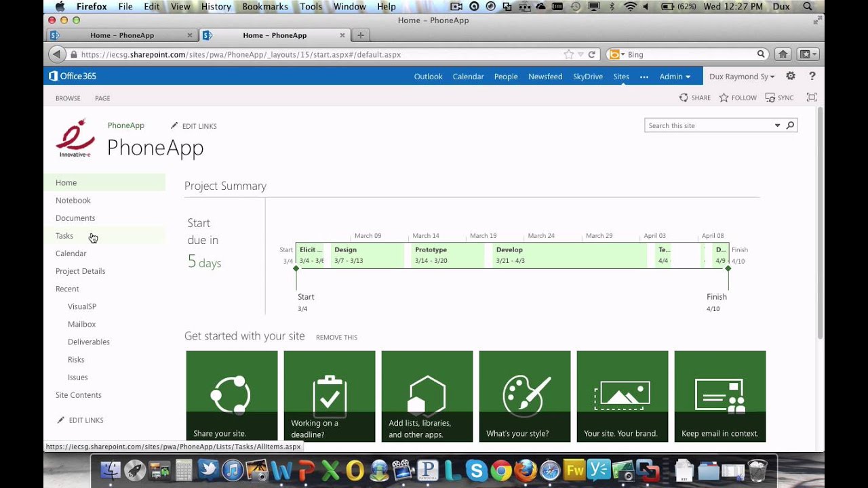Open Fireworks from the Dock

pyautogui.click(x=574, y=470)
